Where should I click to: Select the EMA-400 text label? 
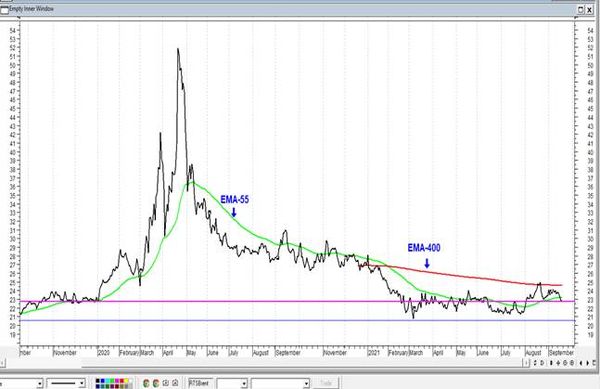point(424,248)
